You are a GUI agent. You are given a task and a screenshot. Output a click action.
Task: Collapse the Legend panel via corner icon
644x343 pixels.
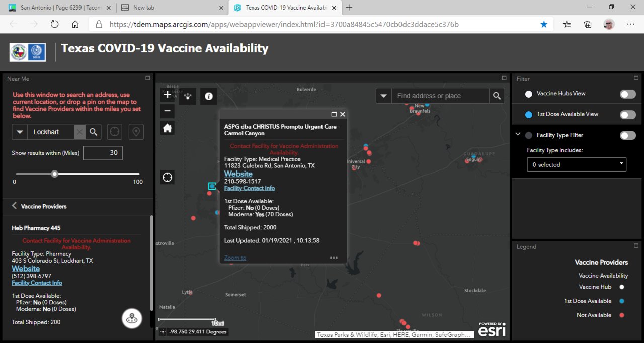636,246
